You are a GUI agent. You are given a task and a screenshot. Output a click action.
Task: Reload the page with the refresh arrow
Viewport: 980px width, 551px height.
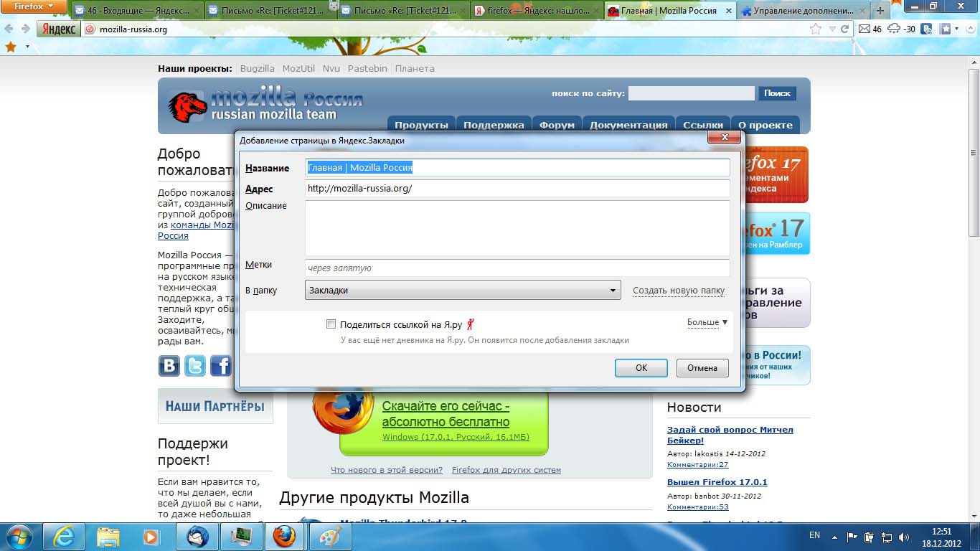coord(844,29)
